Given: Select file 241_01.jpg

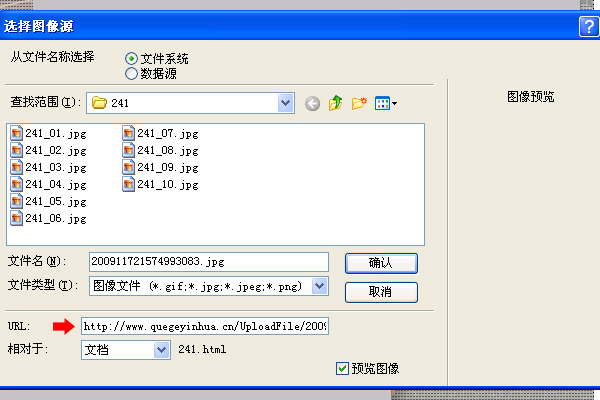Looking at the screenshot, I should tap(48, 133).
